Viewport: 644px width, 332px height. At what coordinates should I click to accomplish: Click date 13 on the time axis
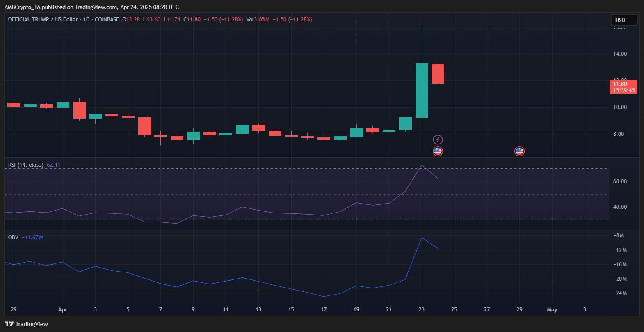tap(258, 309)
